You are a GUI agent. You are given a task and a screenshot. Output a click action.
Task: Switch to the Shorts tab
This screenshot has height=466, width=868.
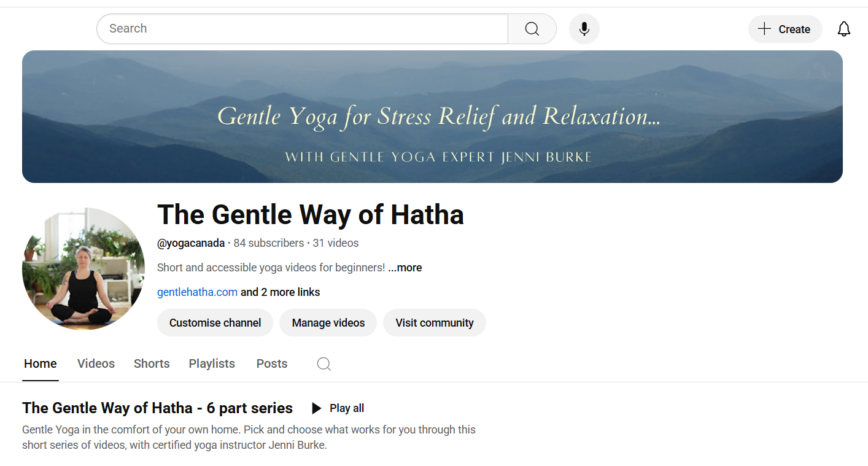pyautogui.click(x=152, y=363)
